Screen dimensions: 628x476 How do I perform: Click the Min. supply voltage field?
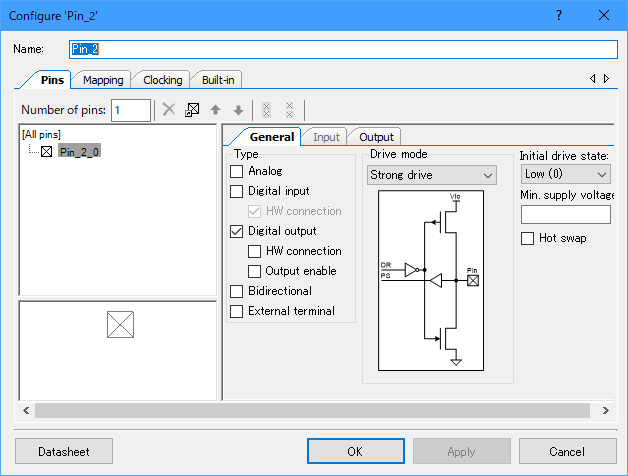coord(566,214)
